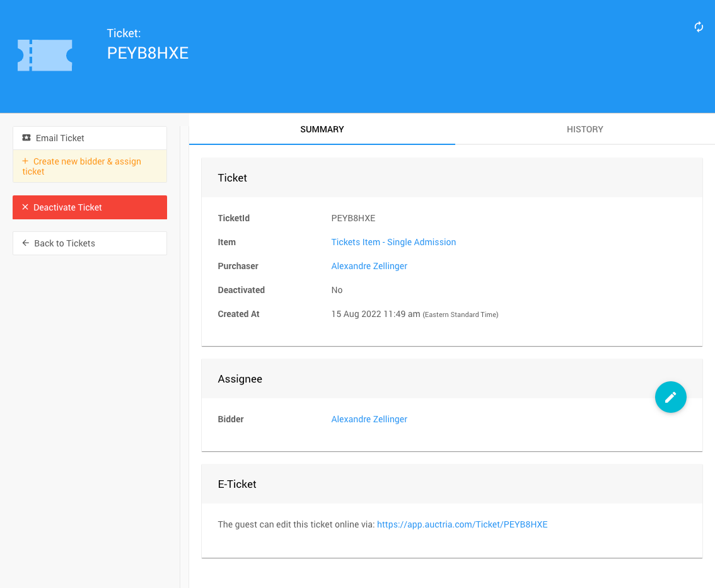Screen dimensions: 715x588
Task: Click the Assignee section header
Action: click(x=240, y=379)
